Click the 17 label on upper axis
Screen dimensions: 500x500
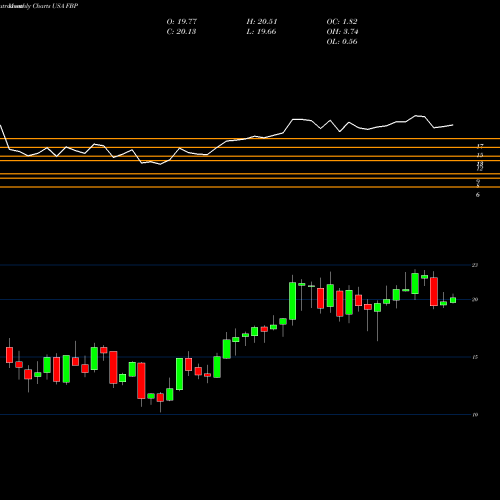tap(480, 146)
